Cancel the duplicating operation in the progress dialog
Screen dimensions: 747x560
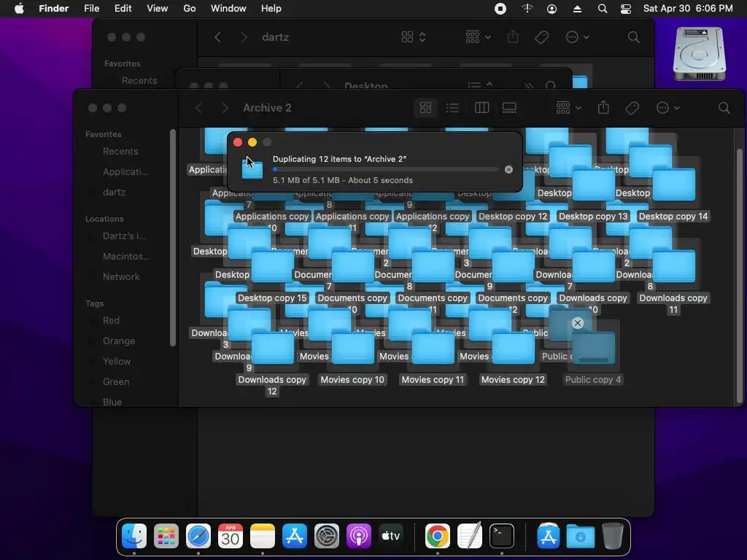point(508,169)
